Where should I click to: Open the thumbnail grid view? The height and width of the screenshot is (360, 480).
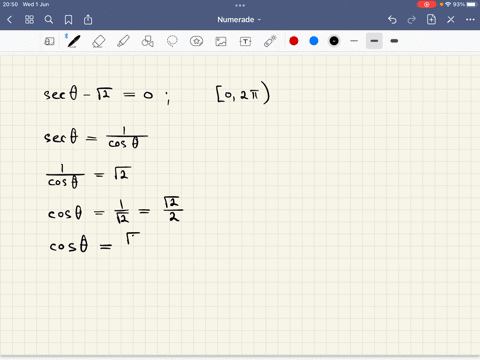coord(29,20)
